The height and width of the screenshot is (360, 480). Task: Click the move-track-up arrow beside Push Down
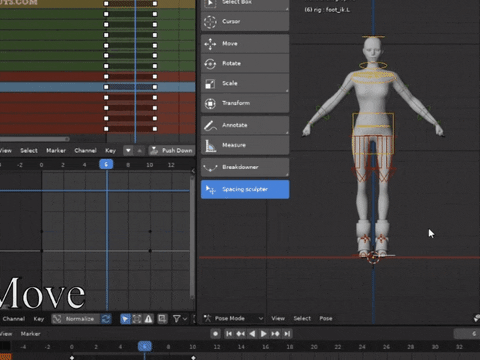[140, 151]
